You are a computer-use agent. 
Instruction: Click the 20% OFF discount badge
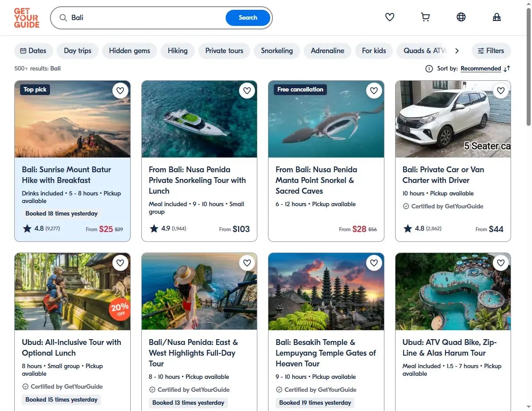tap(120, 309)
